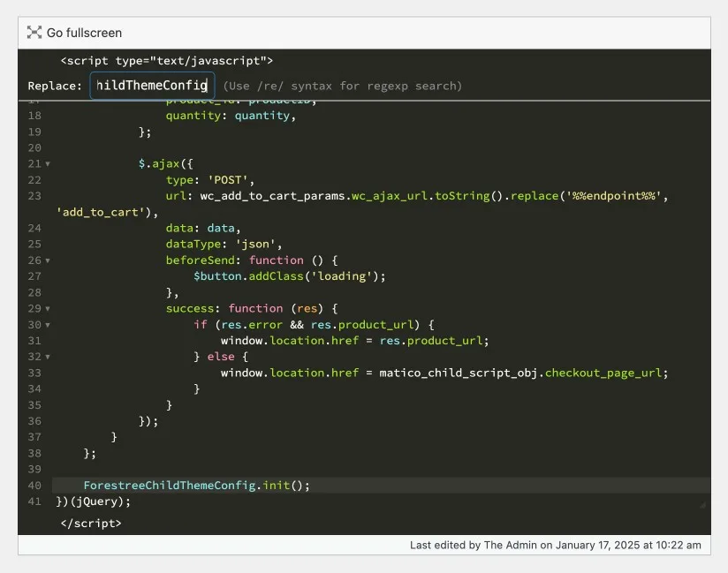This screenshot has height=573, width=728.
Task: Focus the Replace input field
Action: pos(152,86)
